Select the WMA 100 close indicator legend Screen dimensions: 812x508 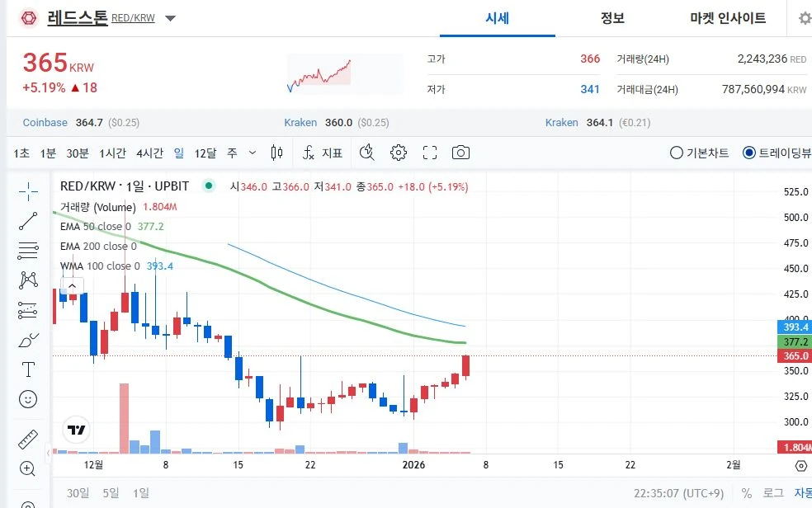click(100, 266)
